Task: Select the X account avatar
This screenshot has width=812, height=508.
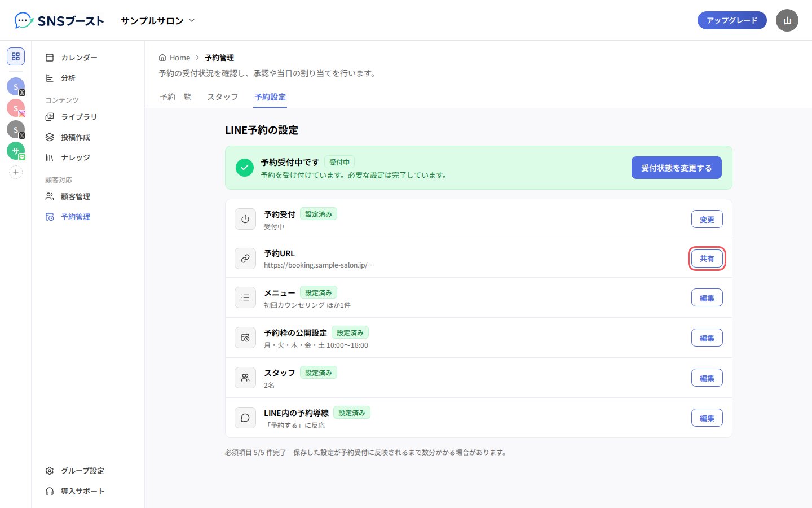Action: click(16, 129)
